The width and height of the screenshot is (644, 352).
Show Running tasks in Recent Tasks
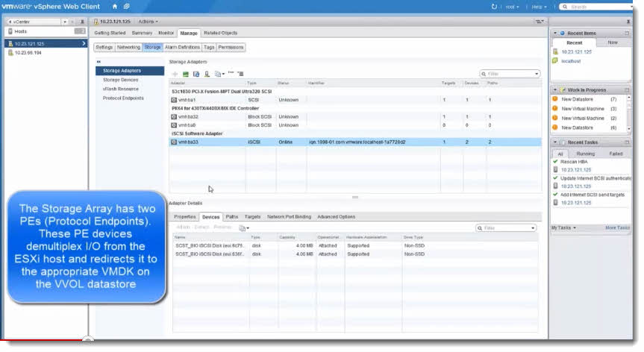pyautogui.click(x=585, y=154)
